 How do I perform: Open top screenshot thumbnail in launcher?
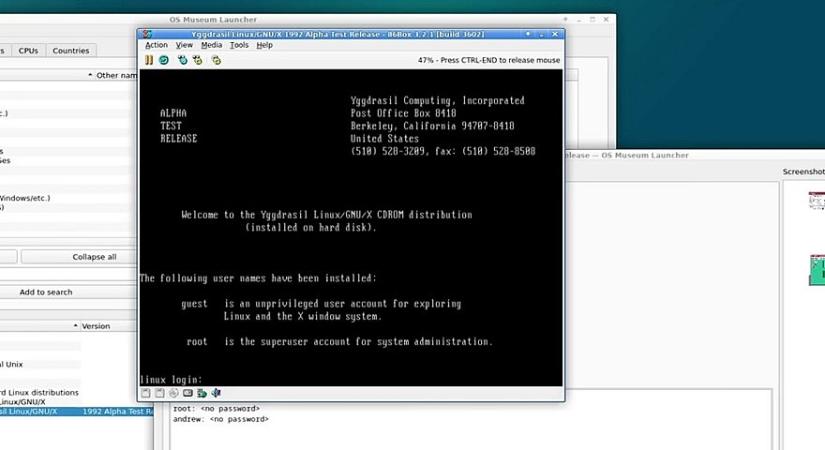(x=817, y=201)
